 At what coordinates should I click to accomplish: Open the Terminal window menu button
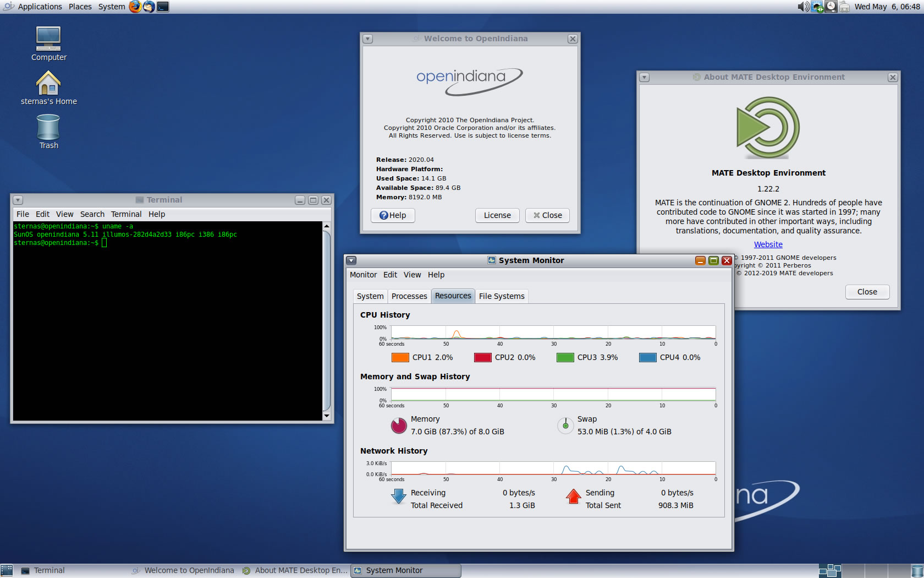coord(18,200)
